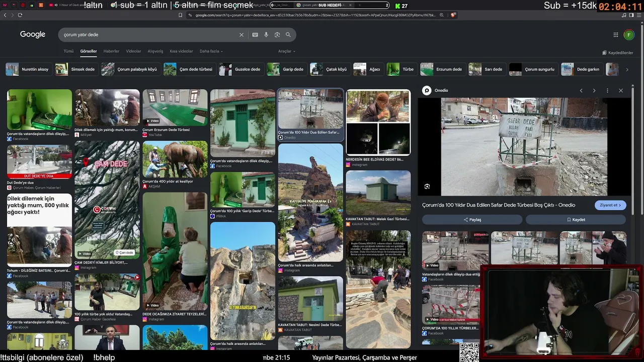
Task: Open the KAVAKTAN TABUT Melek Gazi Türbesi image
Action: (x=378, y=193)
